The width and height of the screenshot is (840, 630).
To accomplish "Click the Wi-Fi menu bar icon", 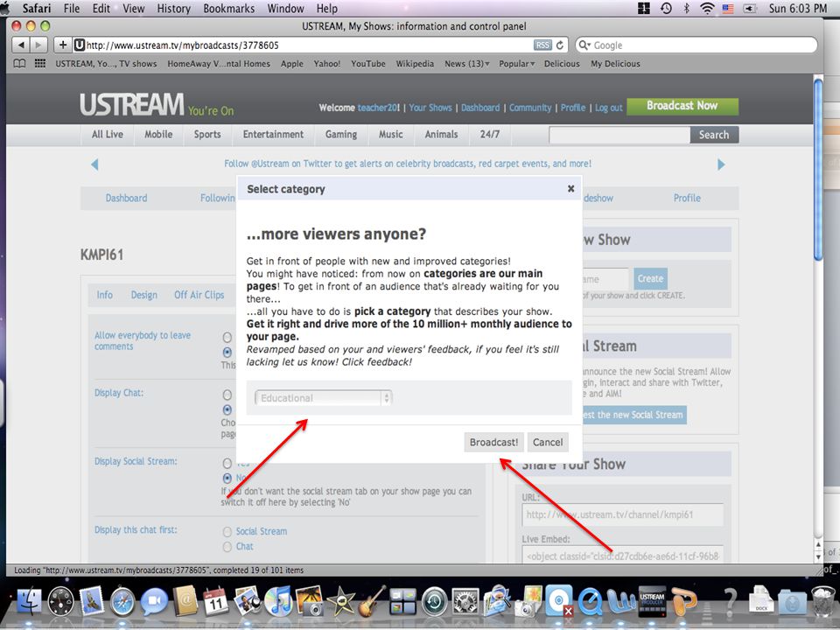I will click(x=707, y=8).
